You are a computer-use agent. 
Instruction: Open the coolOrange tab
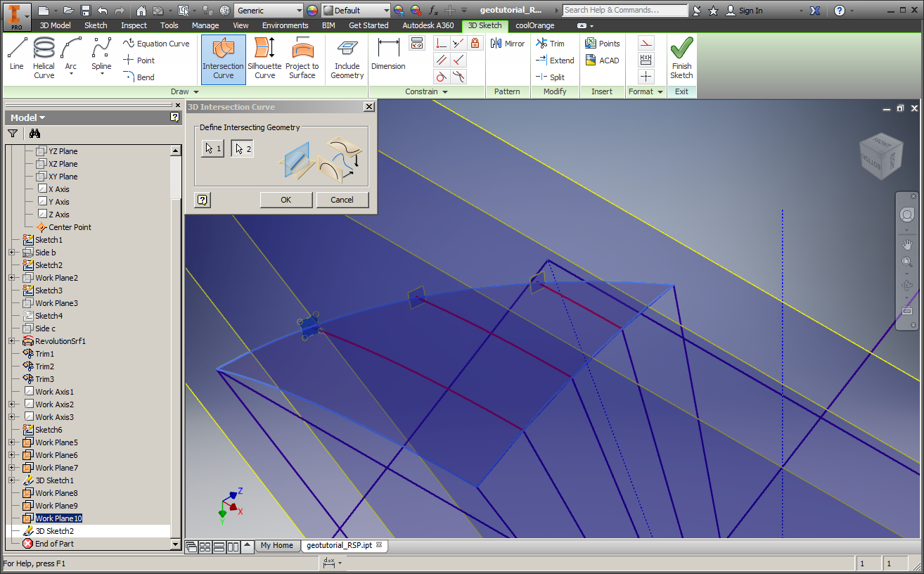[x=535, y=25]
